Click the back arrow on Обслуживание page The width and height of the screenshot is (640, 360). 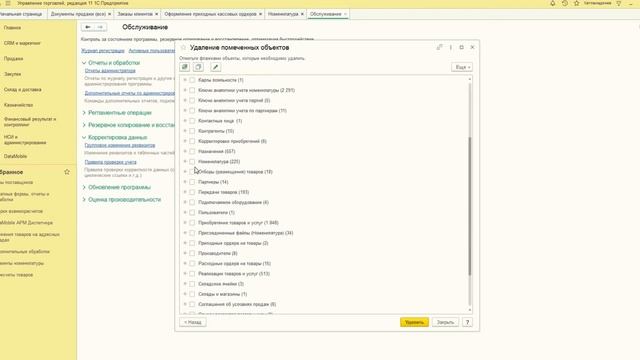[87, 27]
